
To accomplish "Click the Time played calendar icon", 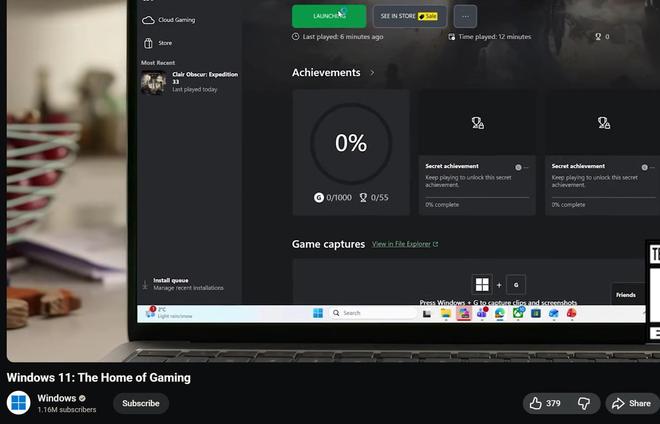I will [452, 37].
